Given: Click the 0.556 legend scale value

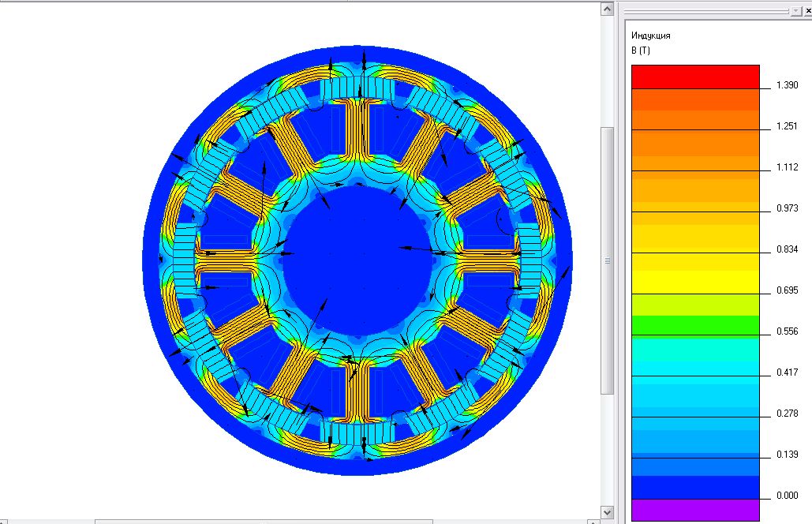Looking at the screenshot, I should pyautogui.click(x=788, y=331).
